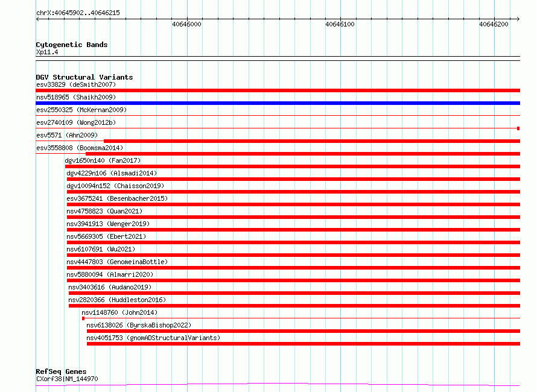Image resolution: width=537 pixels, height=392 pixels.
Task: Open variant esv3558808 (Boomsma2014)
Action: (79, 148)
